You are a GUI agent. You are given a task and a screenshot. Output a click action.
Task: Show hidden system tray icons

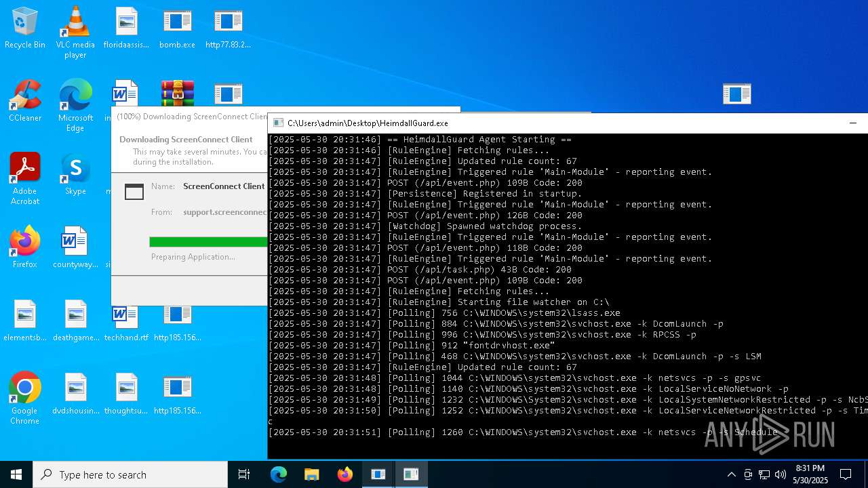tap(731, 474)
